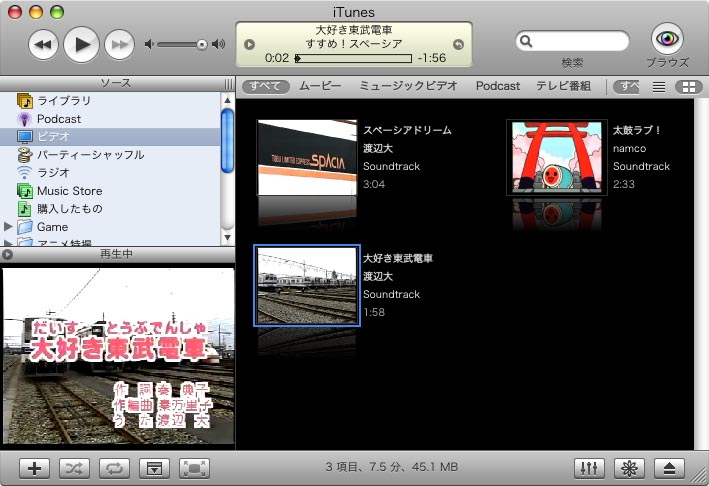
Task: Enter full screen video mode button
Action: pos(194,469)
